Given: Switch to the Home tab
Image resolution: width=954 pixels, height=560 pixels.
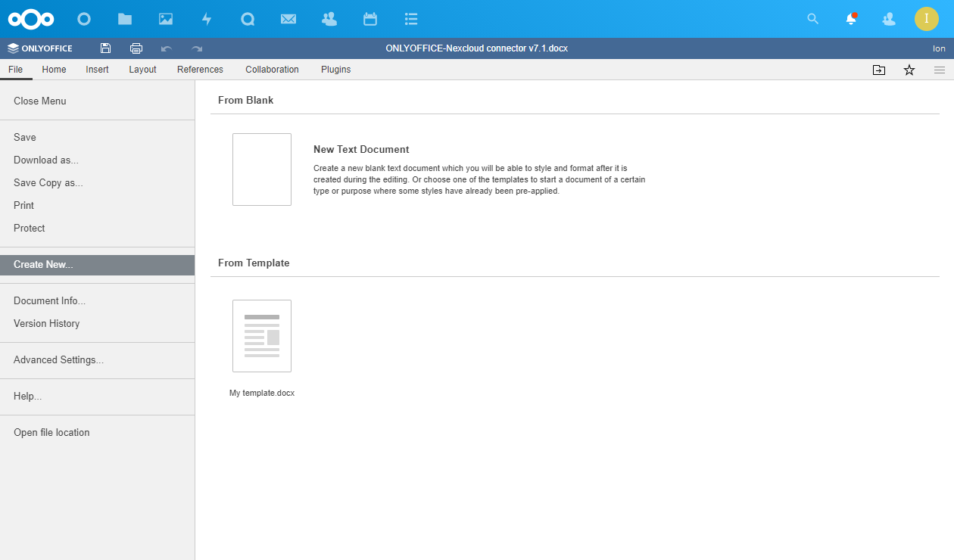Looking at the screenshot, I should coord(55,70).
